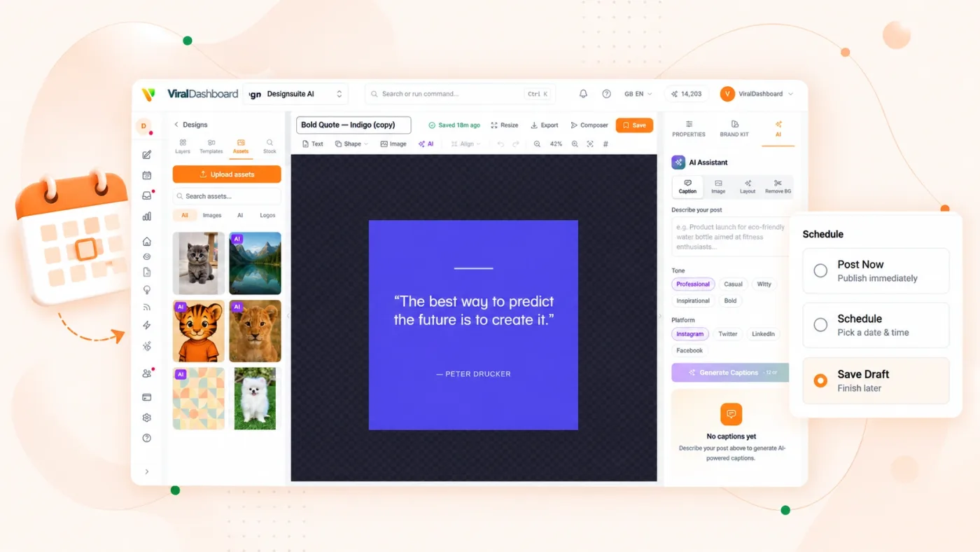The height and width of the screenshot is (552, 980).
Task: Filter assets by Logos
Action: tap(267, 216)
